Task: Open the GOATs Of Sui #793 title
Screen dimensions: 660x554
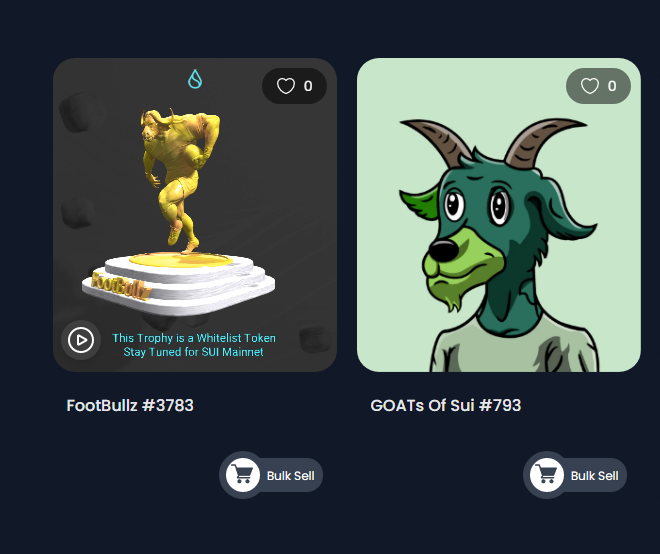Action: coord(446,405)
